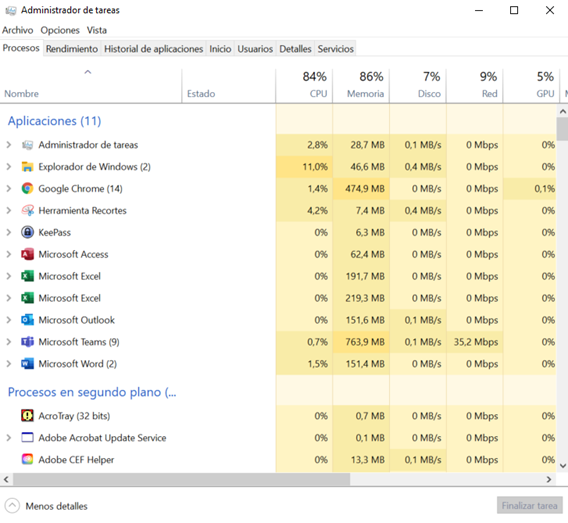Expand the Microsoft Outlook row
The height and width of the screenshot is (523, 568).
9,320
